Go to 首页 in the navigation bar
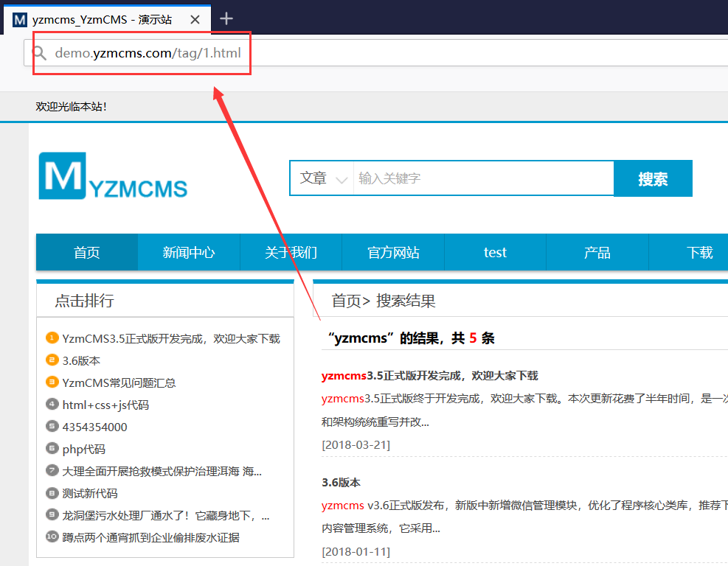The width and height of the screenshot is (728, 566). 87,252
